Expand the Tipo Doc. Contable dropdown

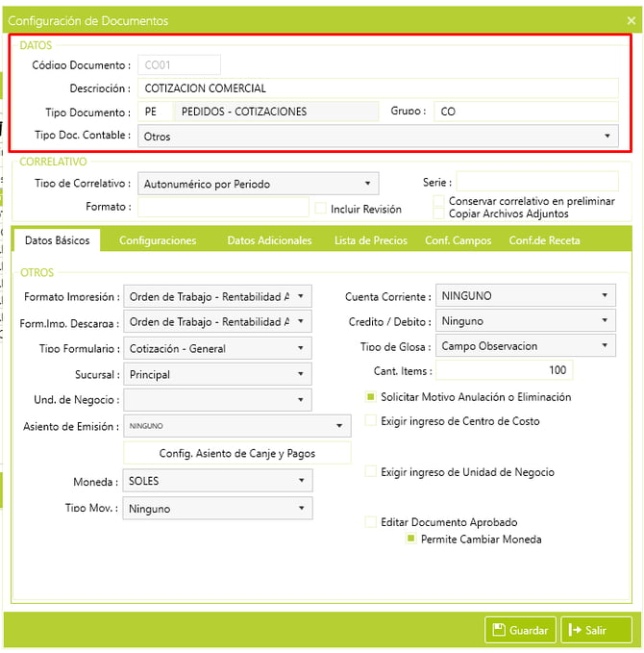[378, 137]
